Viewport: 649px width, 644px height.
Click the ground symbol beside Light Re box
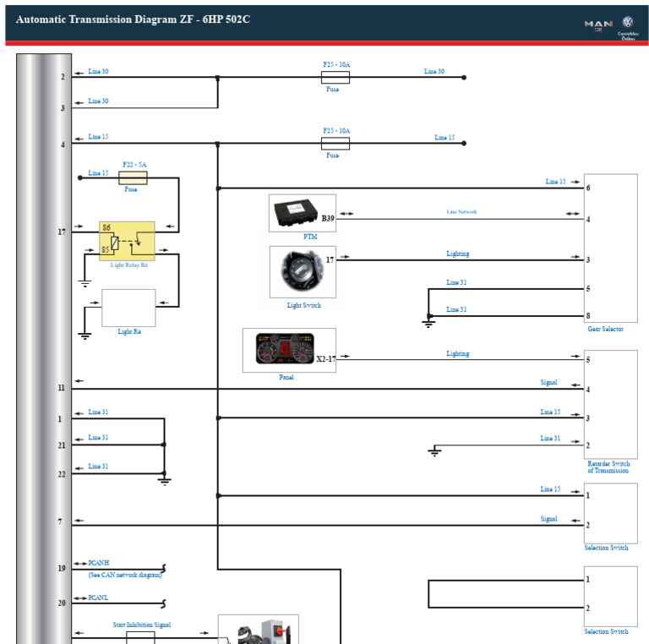pyautogui.click(x=85, y=336)
